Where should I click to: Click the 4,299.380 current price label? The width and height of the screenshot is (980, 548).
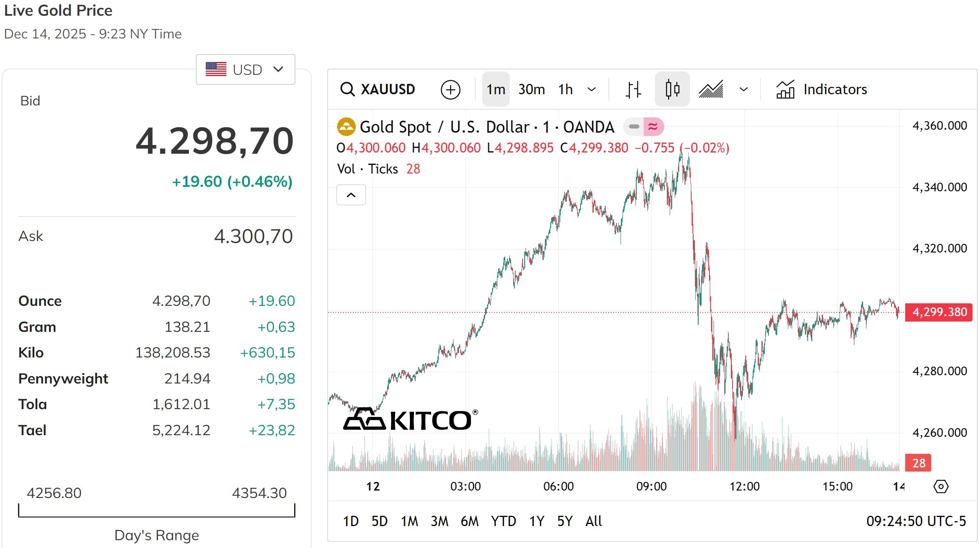[x=939, y=312]
